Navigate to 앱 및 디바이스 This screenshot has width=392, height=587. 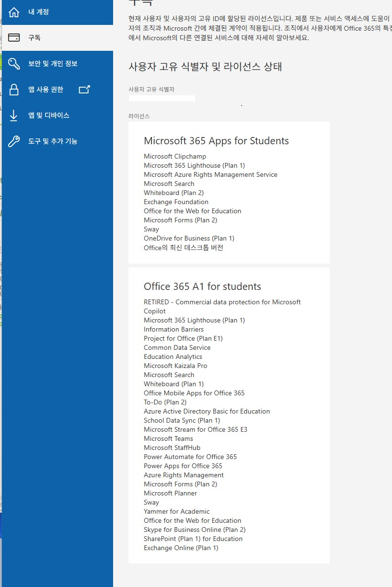pyautogui.click(x=58, y=115)
